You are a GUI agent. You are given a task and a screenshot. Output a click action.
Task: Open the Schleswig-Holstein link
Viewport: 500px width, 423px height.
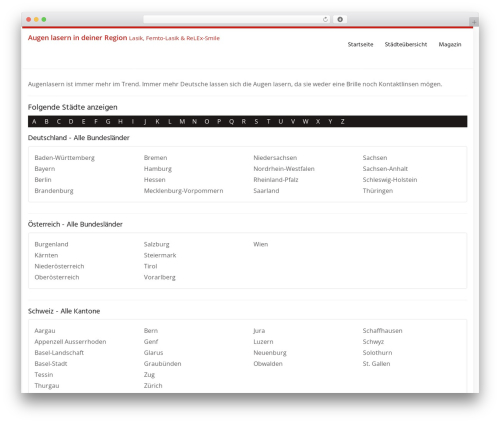[390, 180]
